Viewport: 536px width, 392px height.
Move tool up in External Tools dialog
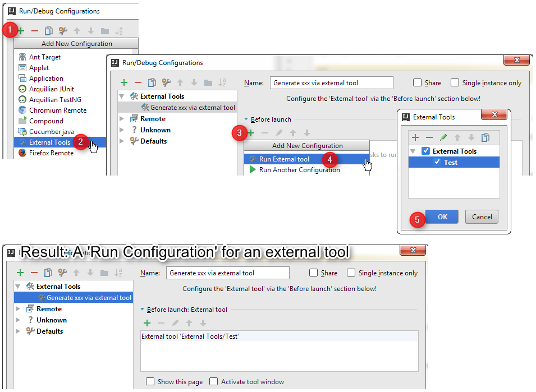(x=457, y=137)
